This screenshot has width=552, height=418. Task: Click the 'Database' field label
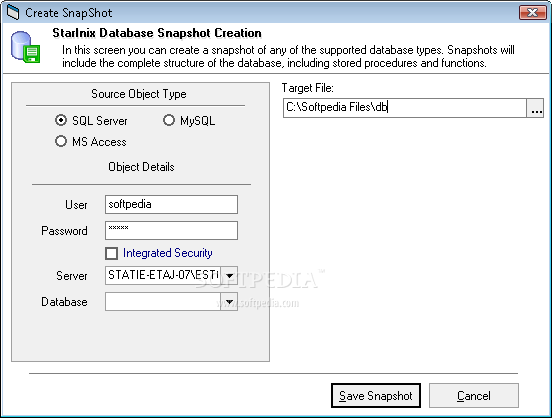pyautogui.click(x=64, y=302)
